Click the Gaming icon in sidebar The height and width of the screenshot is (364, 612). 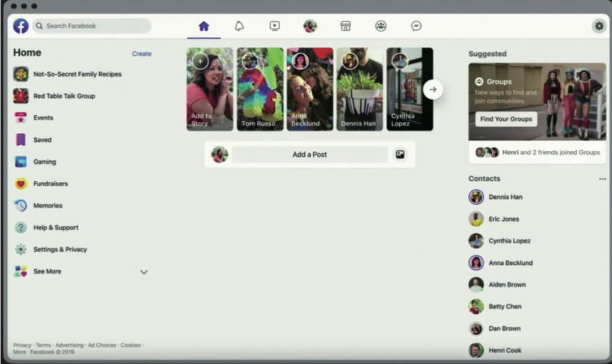(x=20, y=162)
